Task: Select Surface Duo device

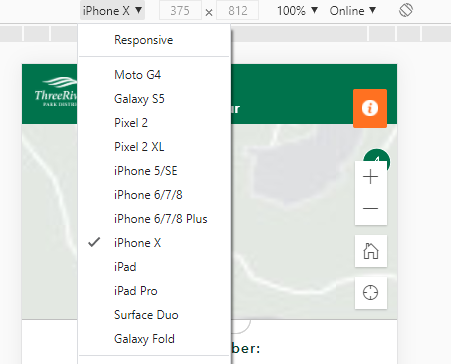Action: [154, 315]
